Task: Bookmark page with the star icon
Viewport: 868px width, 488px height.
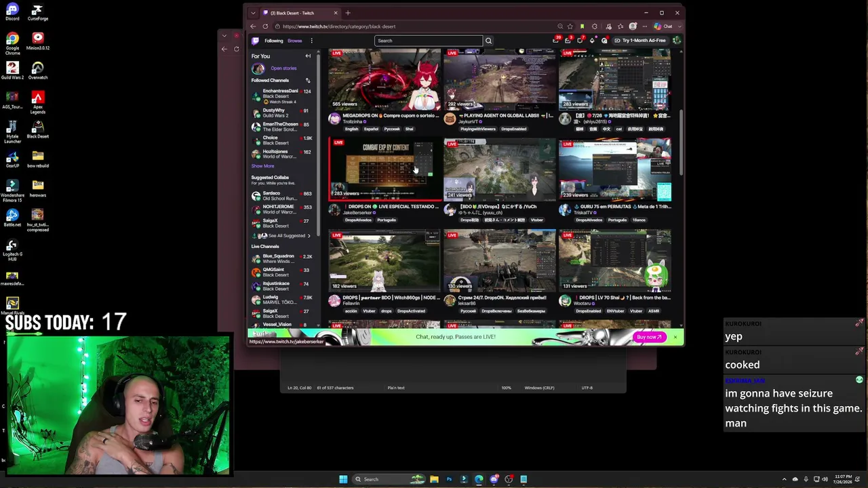Action: (570, 26)
